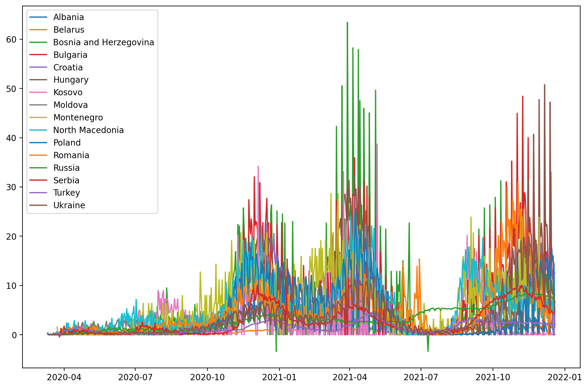Click the cyan line swatch beside North Macedonia
Screen dimensions: 588x388
[x=38, y=130]
